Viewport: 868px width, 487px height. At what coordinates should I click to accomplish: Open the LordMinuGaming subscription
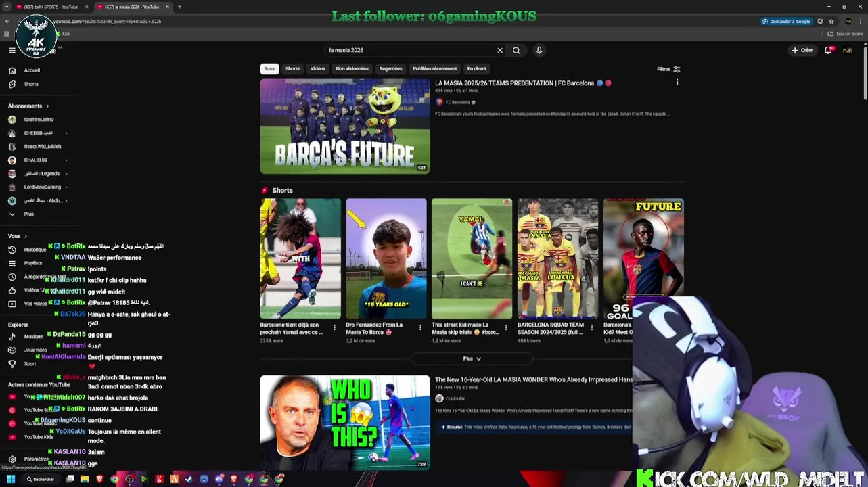[x=42, y=187]
